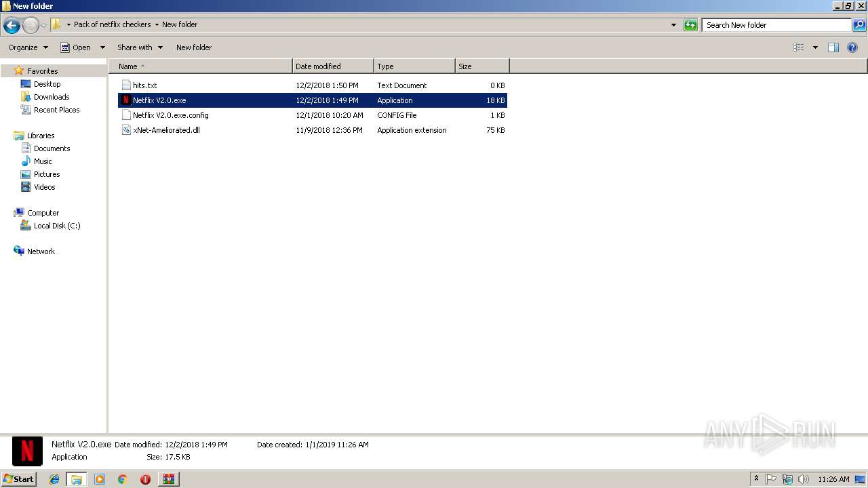Click Open in the toolbar
868x488 pixels.
coord(76,47)
